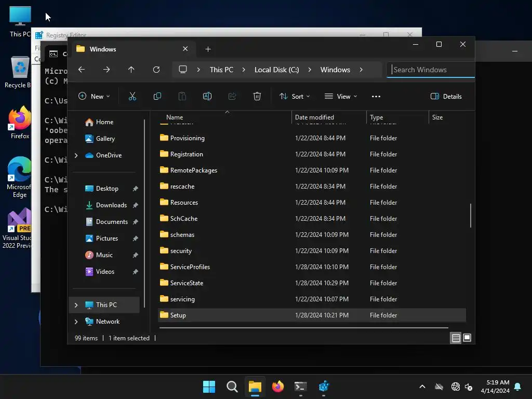The height and width of the screenshot is (399, 532).
Task: Click Registry Editor taskbar icon
Action: (324, 387)
